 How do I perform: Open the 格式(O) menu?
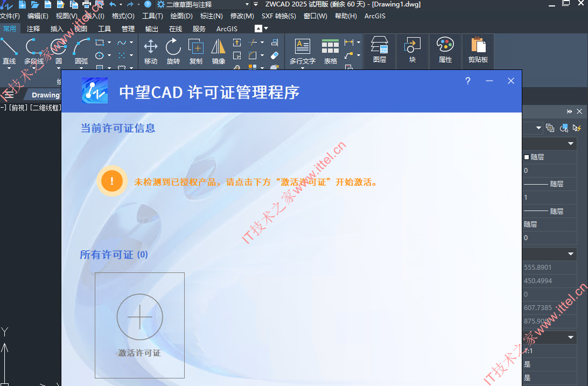[x=123, y=16]
